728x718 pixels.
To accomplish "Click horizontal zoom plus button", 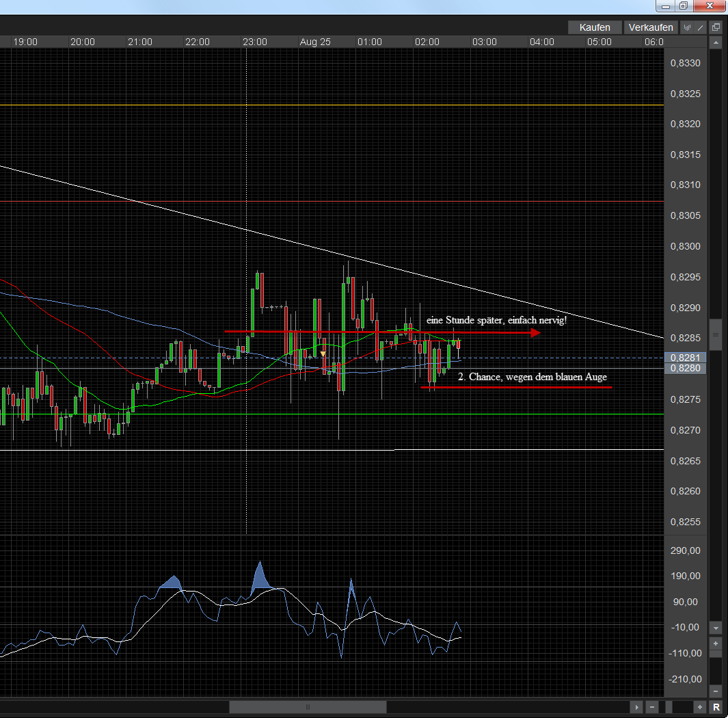I will 699,707.
